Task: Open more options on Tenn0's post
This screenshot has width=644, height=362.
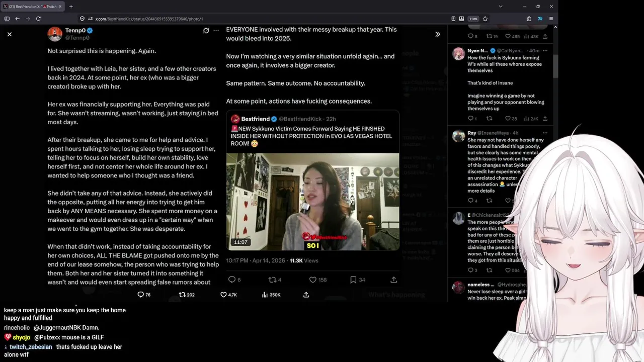Action: click(216, 31)
